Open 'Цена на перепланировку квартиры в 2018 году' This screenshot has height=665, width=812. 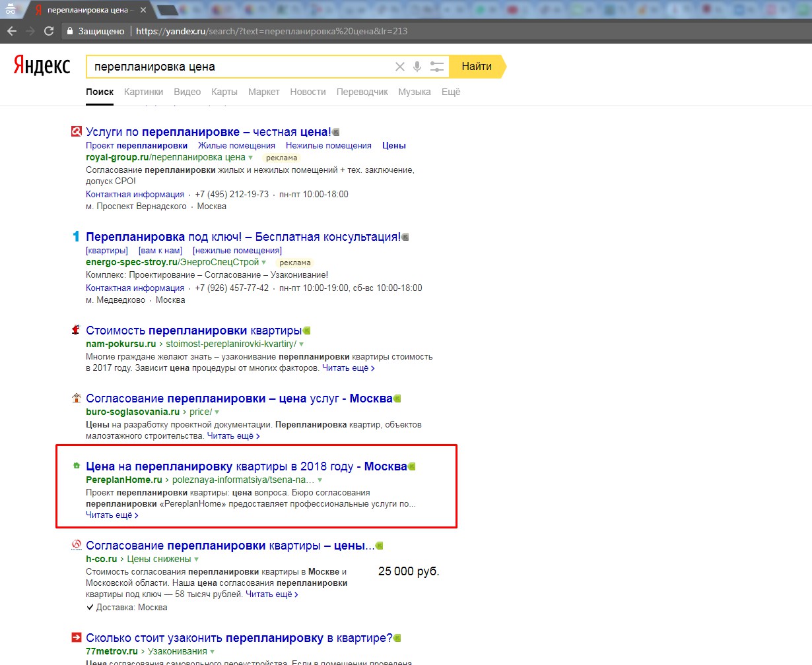[x=246, y=466]
